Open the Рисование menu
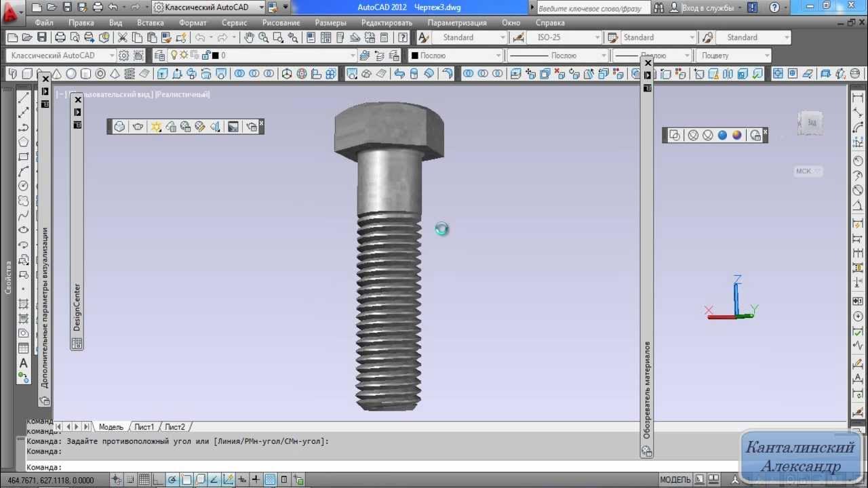Viewport: 868px width, 488px height. 281,22
